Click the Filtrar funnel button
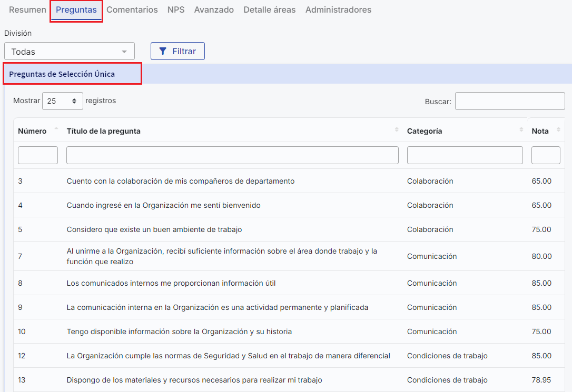This screenshot has width=572, height=392. 177,51
